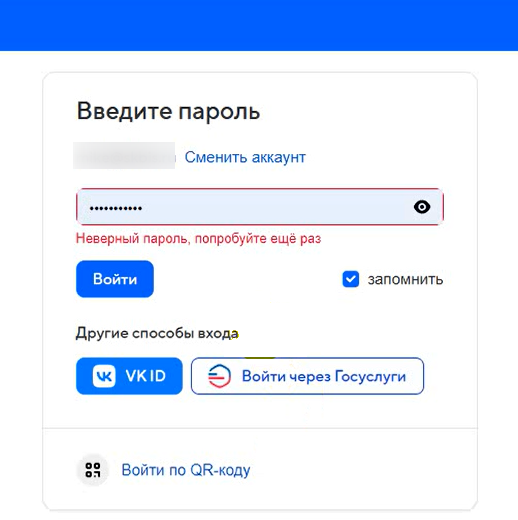Click the VK logo icon
Image resolution: width=518 pixels, height=520 pixels.
[104, 376]
